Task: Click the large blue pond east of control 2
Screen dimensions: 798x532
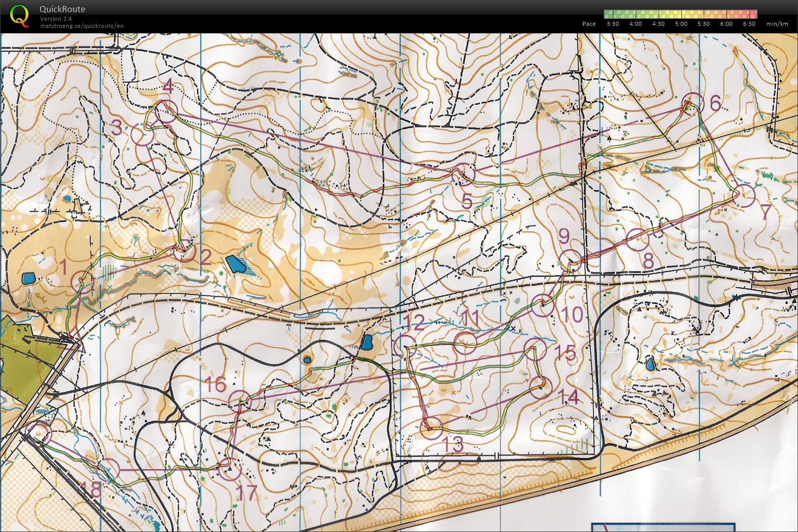Action: [x=235, y=264]
